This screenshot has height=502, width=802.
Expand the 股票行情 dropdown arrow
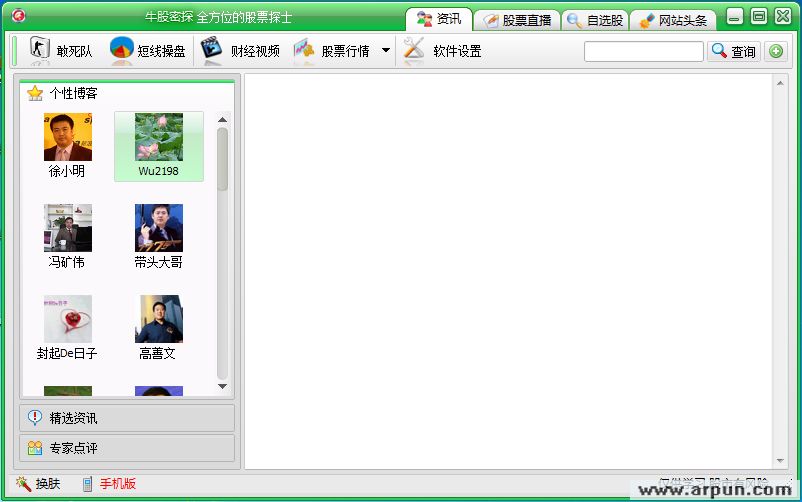pyautogui.click(x=386, y=50)
